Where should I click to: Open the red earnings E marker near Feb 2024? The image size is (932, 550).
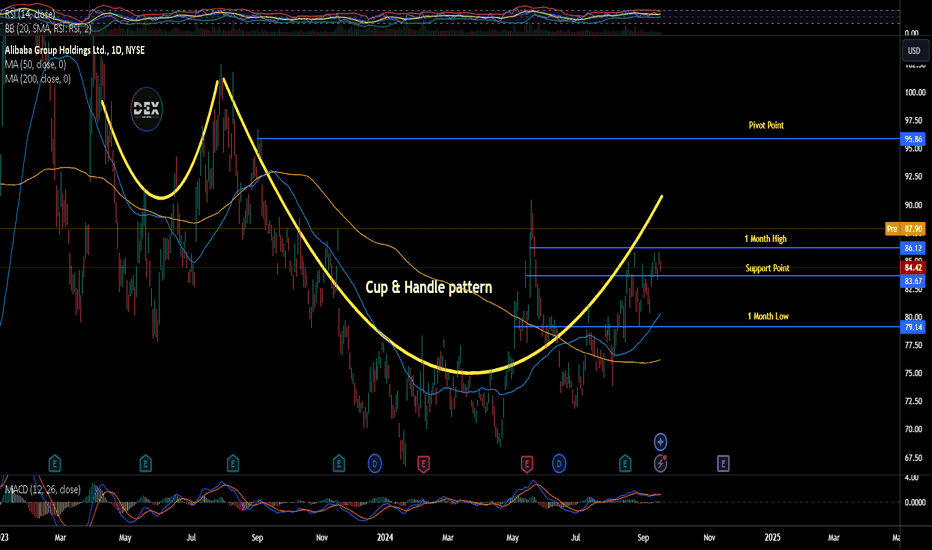coord(423,464)
